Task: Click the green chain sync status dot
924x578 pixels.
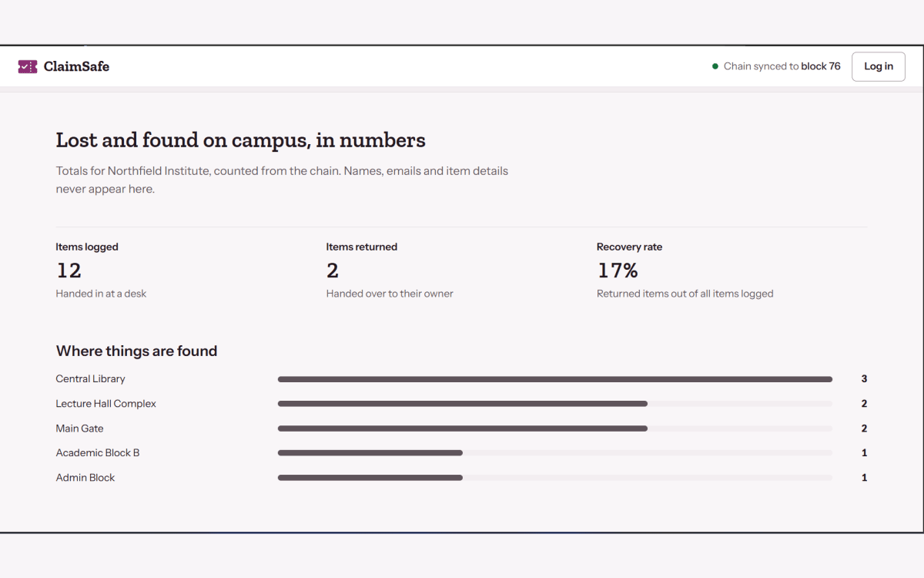Action: coord(715,66)
